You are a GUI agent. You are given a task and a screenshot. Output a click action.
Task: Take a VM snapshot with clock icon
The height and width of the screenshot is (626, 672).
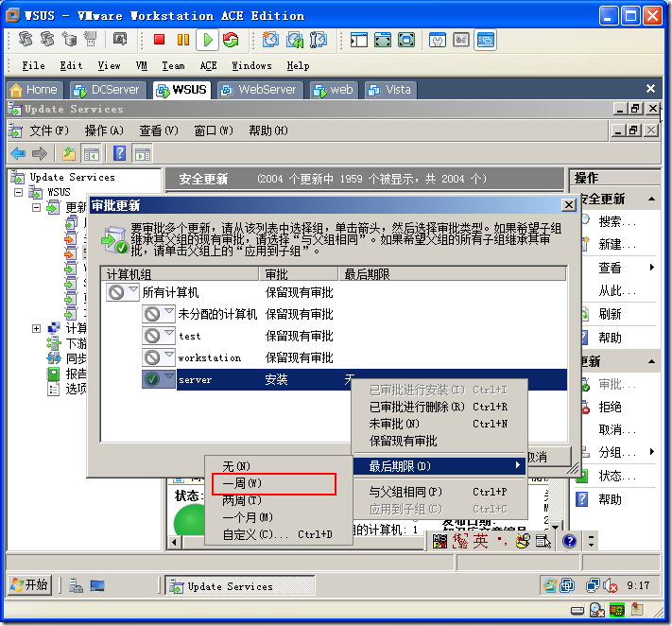[x=270, y=40]
